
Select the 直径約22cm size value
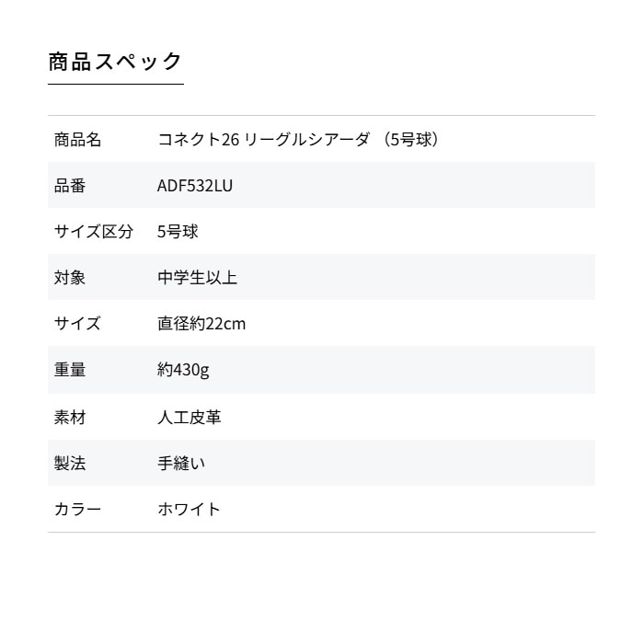click(x=201, y=324)
